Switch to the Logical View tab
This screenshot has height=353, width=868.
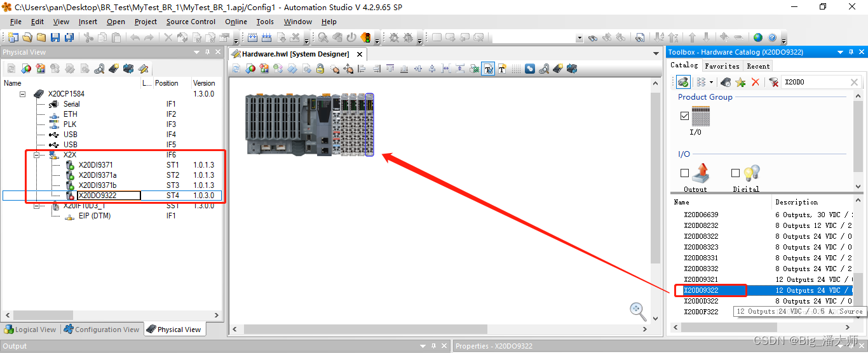[x=31, y=329]
